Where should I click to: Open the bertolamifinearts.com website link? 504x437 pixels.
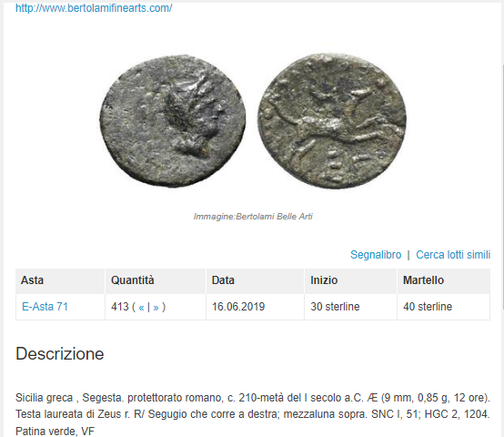coord(94,8)
